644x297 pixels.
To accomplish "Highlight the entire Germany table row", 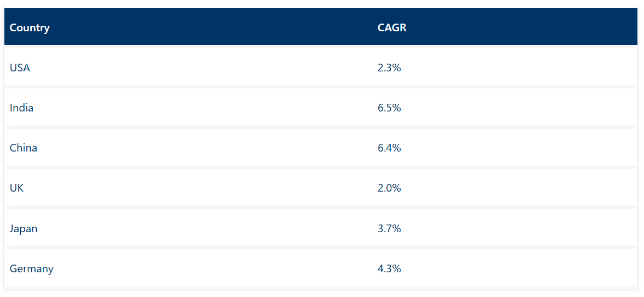I will point(219,269).
